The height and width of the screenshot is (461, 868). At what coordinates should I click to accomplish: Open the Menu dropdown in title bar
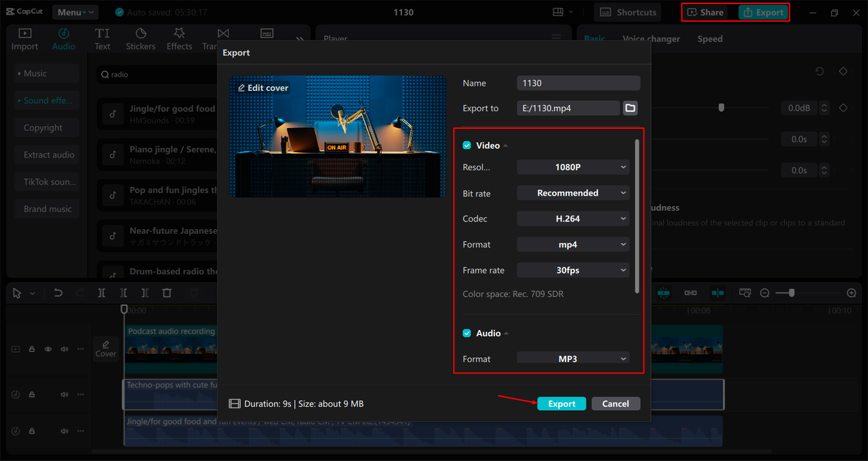click(75, 12)
